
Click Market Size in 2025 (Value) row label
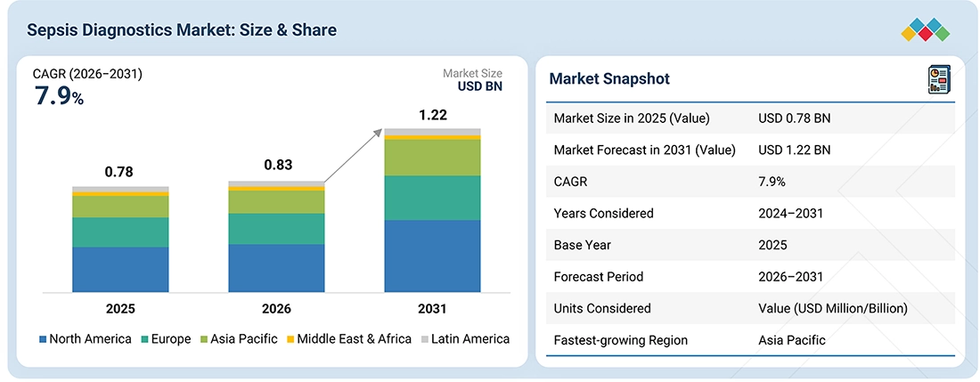pos(632,118)
